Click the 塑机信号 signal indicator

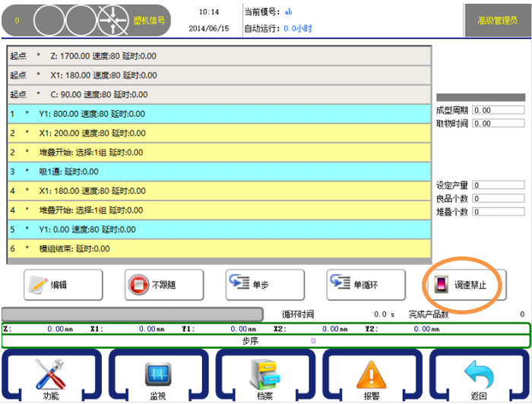(x=148, y=21)
